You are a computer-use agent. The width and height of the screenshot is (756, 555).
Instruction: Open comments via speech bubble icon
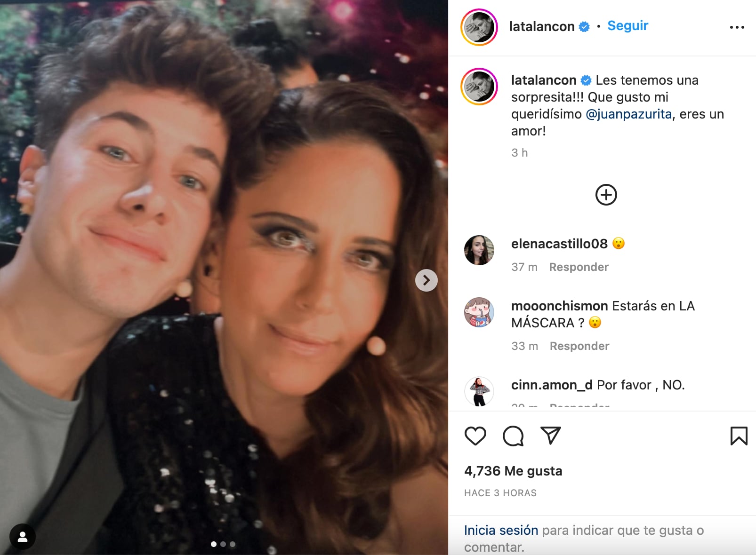point(513,436)
